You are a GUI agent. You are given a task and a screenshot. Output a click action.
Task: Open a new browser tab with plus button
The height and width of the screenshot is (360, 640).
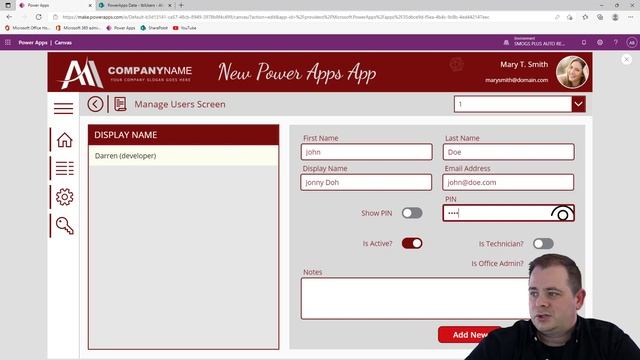(x=181, y=5)
